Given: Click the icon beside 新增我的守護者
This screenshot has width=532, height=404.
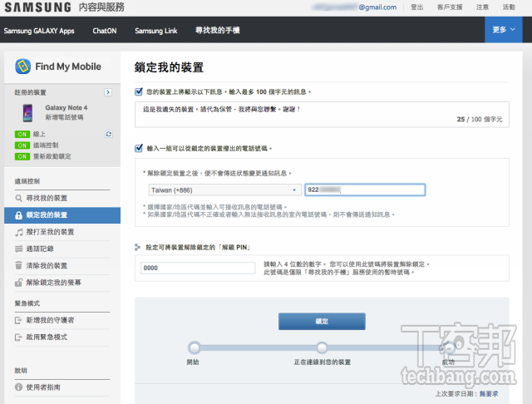Looking at the screenshot, I should (x=18, y=320).
